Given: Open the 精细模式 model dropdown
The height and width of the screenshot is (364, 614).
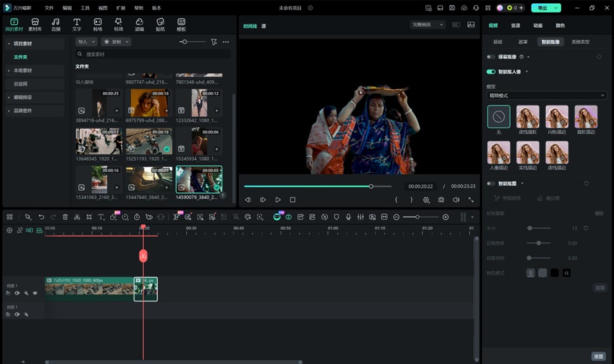Looking at the screenshot, I should [x=546, y=96].
